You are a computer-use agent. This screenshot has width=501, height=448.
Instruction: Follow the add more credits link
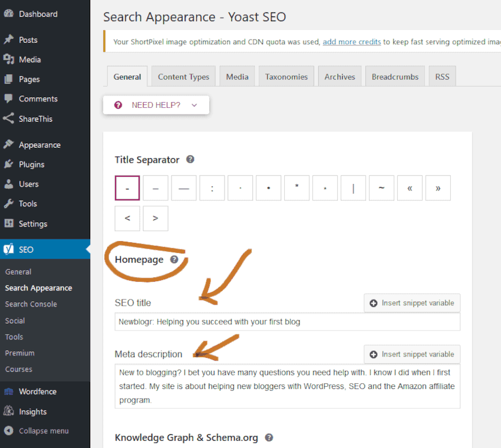click(x=351, y=42)
